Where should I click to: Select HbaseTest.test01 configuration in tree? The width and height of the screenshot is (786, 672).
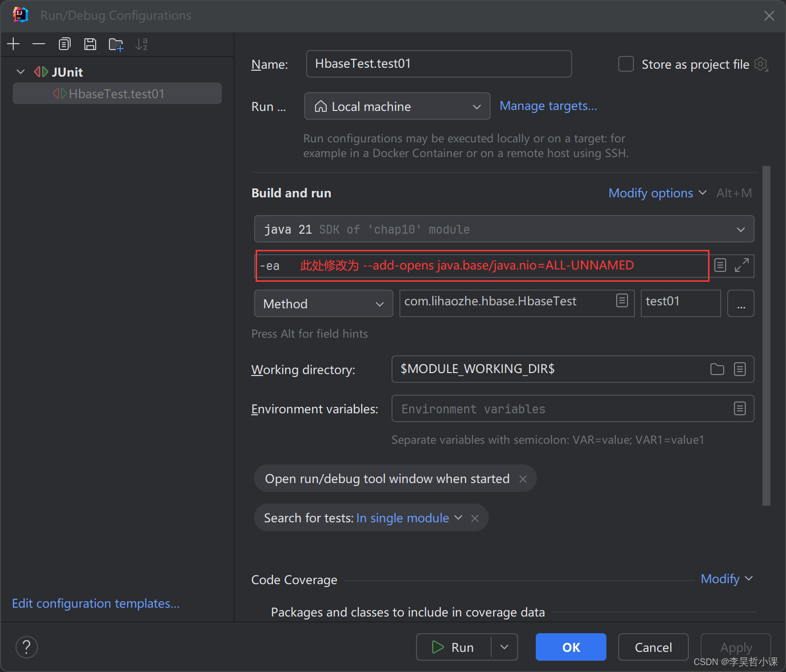tap(117, 94)
